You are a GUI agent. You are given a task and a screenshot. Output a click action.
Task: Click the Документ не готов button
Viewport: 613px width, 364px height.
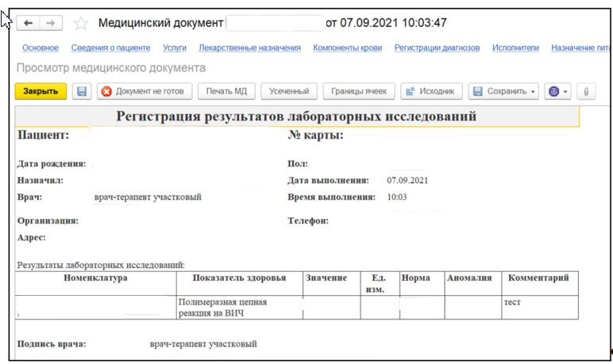pos(144,91)
